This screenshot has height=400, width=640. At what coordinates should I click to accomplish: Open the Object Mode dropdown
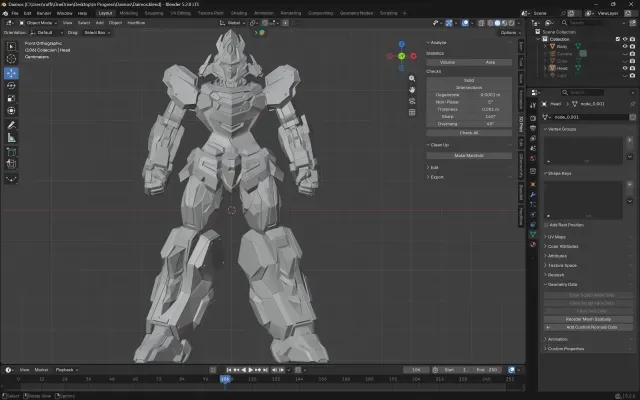[x=38, y=23]
